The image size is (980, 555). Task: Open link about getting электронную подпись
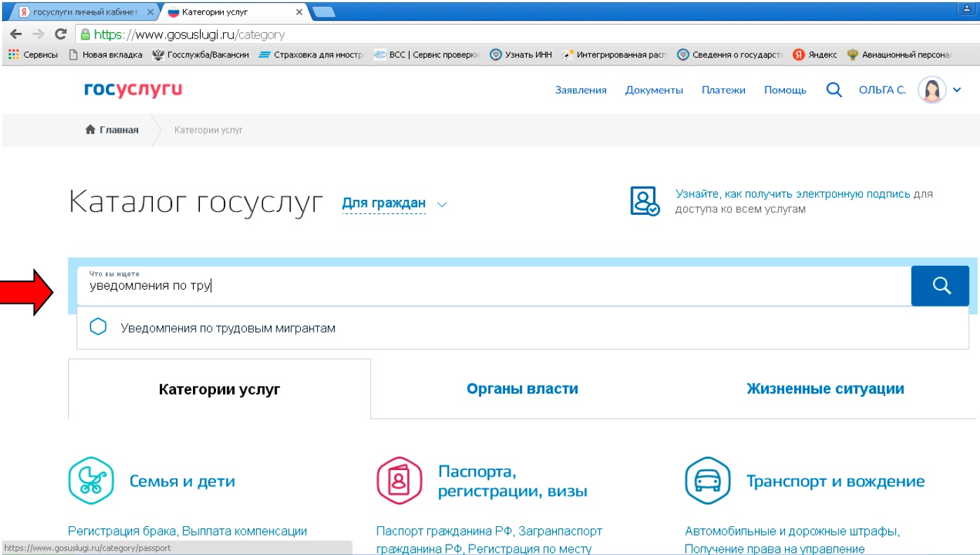point(793,194)
